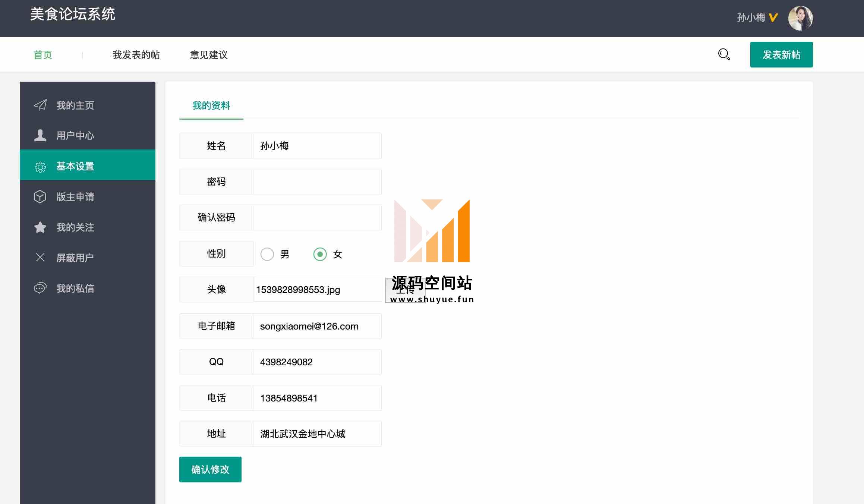Image resolution: width=864 pixels, height=504 pixels.
Task: Open search via magnifier icon
Action: tap(724, 54)
